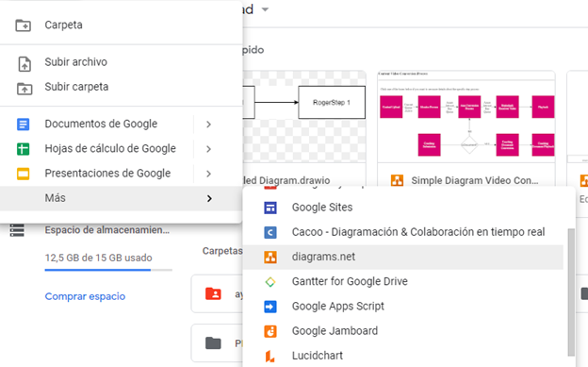
Task: Open the dropdown arrow beside the Drive title
Action: (x=265, y=9)
